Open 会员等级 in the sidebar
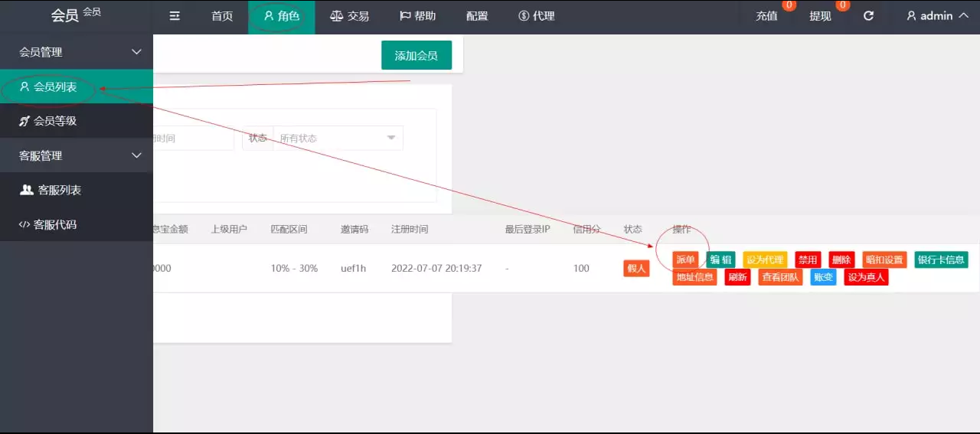Viewport: 980px width, 434px height. pos(55,121)
